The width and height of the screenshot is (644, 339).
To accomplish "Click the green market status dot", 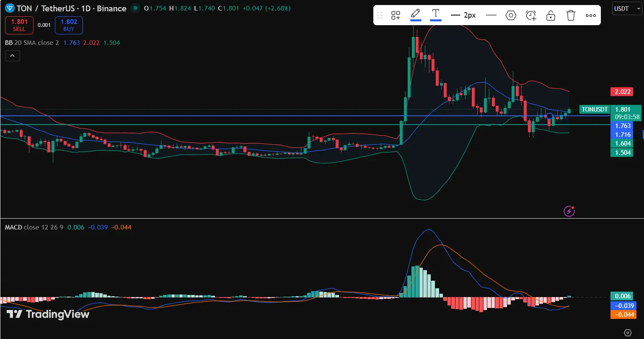I will (134, 8).
